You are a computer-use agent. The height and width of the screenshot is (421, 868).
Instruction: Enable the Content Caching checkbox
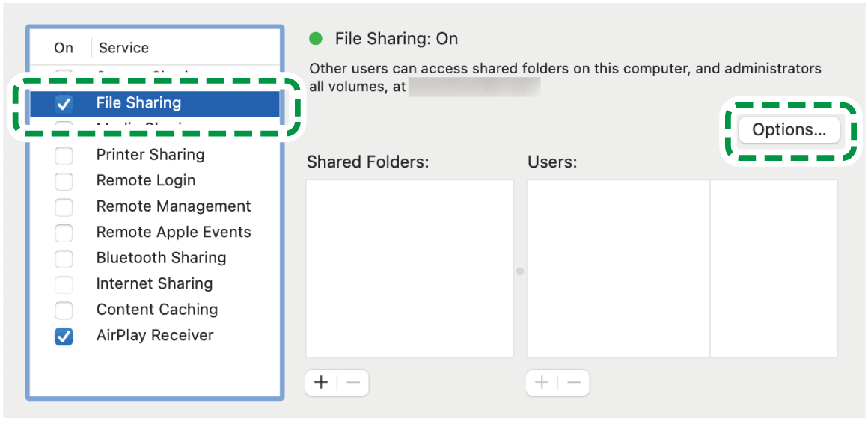coord(64,310)
